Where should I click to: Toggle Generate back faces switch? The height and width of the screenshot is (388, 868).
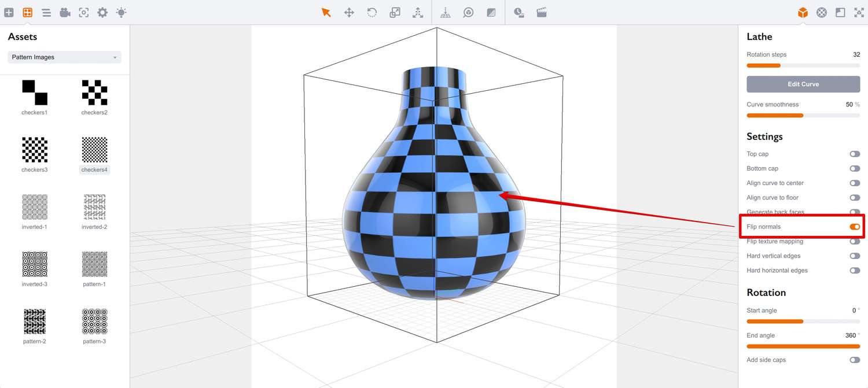point(855,212)
